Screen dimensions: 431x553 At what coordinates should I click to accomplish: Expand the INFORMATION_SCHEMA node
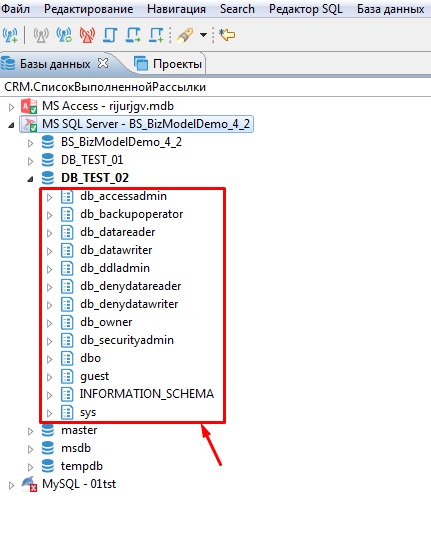(50, 395)
